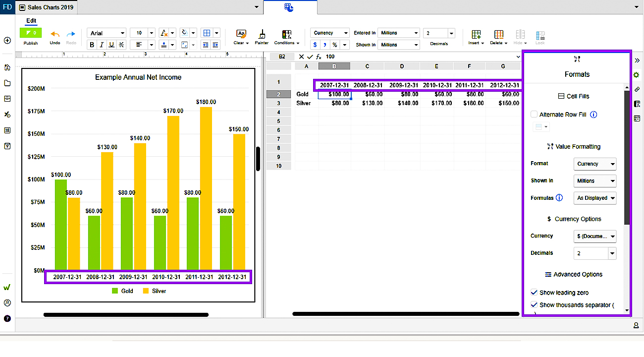Open the Entered In Millions dropdown
644x357 pixels.
click(399, 33)
